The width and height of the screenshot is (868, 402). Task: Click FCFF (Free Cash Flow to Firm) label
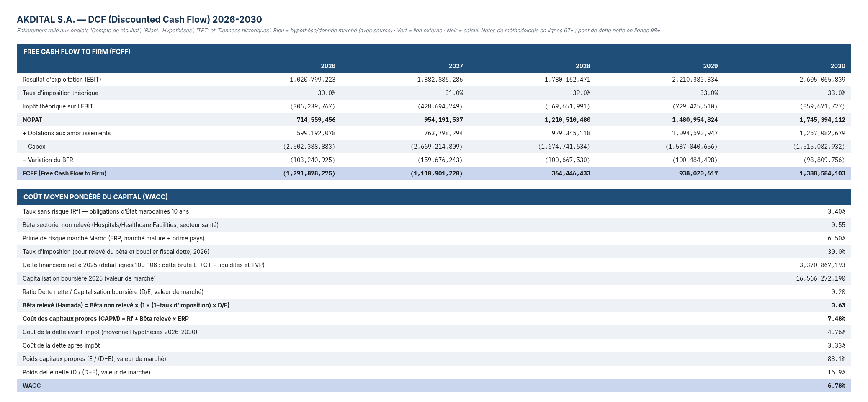click(64, 173)
